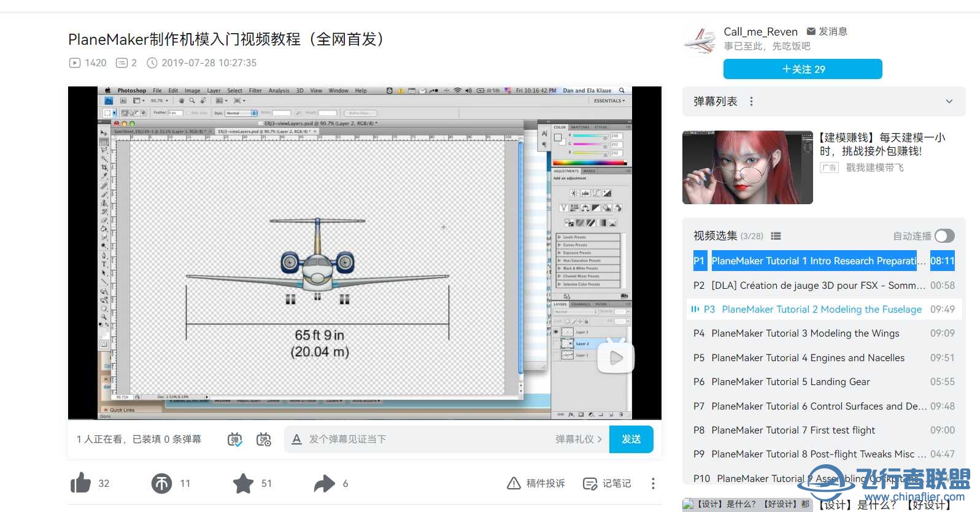Click the video frame showing Photoshop
The image size is (980, 512).
pyautogui.click(x=365, y=253)
